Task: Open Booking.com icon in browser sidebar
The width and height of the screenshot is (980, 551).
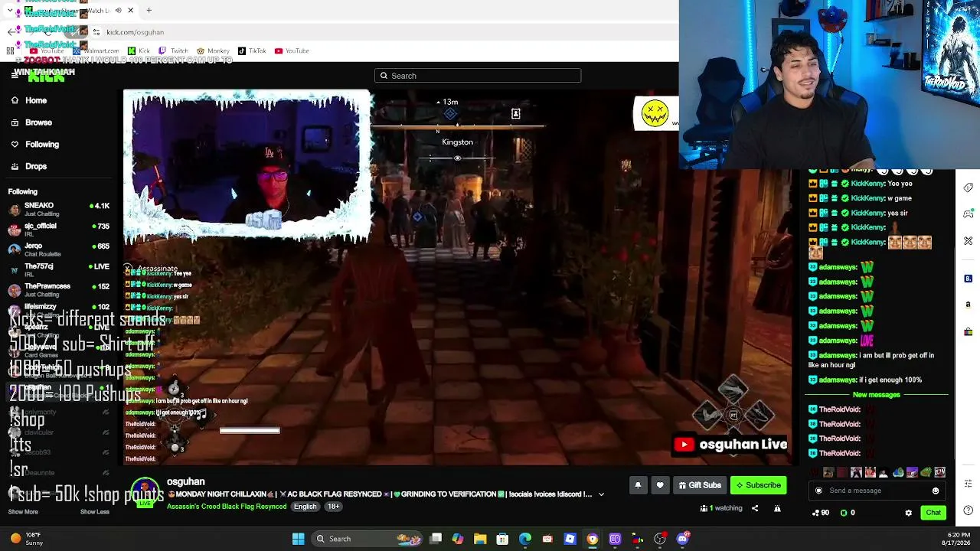Action: pyautogui.click(x=969, y=279)
